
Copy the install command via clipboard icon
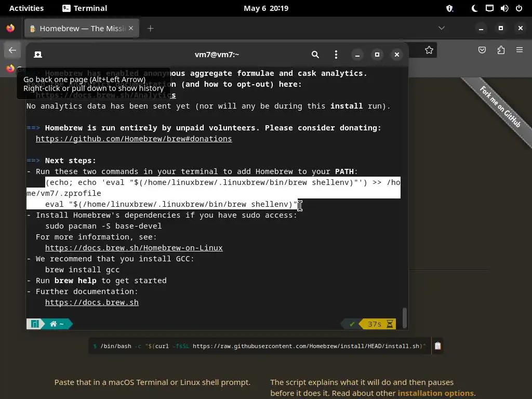click(x=437, y=345)
